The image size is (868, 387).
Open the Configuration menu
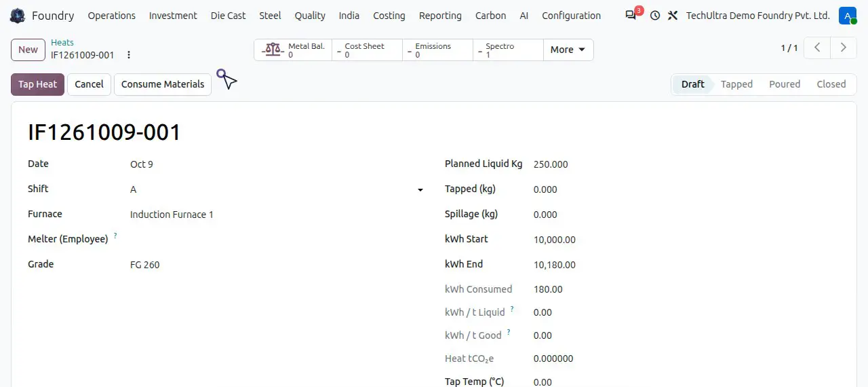pos(571,16)
